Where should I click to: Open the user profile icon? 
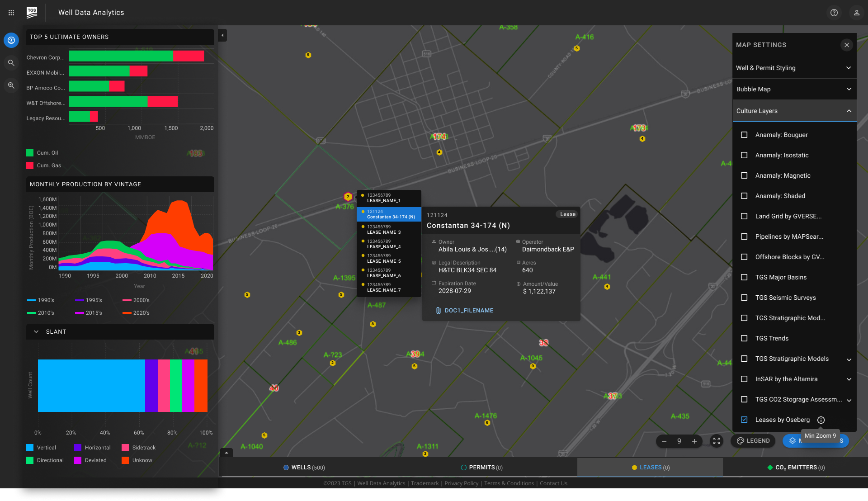pyautogui.click(x=857, y=13)
